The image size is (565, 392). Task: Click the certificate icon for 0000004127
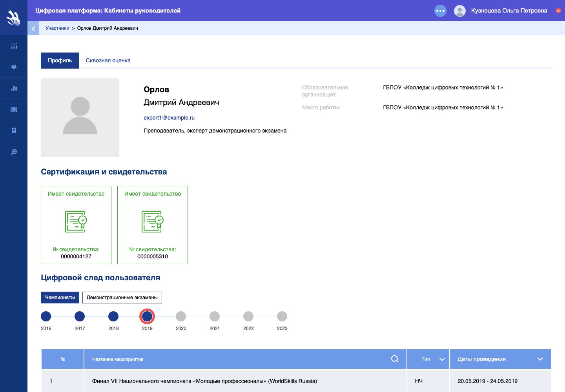tap(76, 221)
